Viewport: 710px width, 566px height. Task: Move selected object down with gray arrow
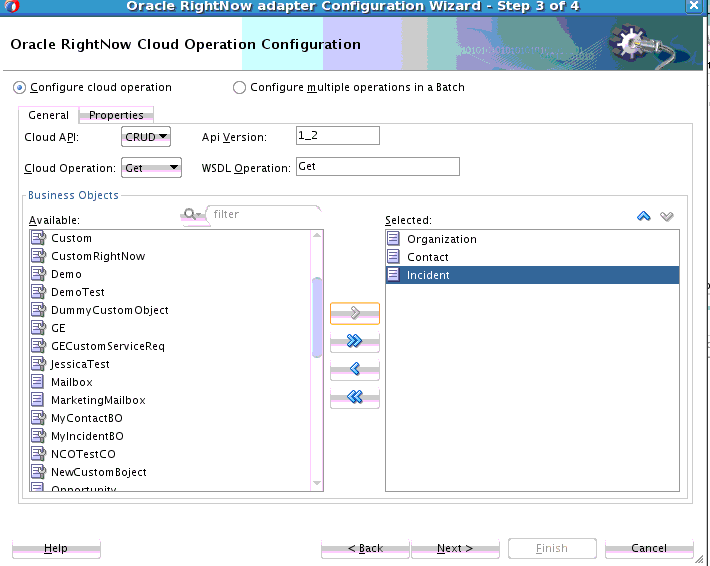point(667,216)
